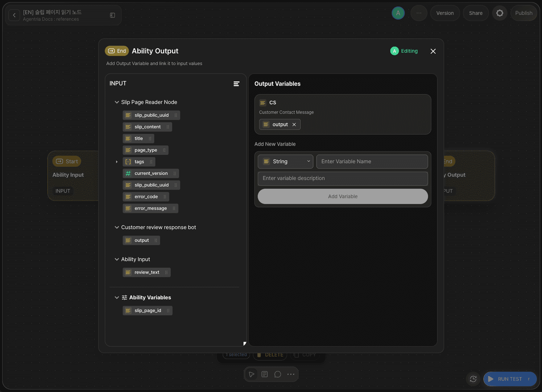Screen dimensions: 542x392
Task: Click drag handle on review_text chip
Action: click(x=166, y=272)
